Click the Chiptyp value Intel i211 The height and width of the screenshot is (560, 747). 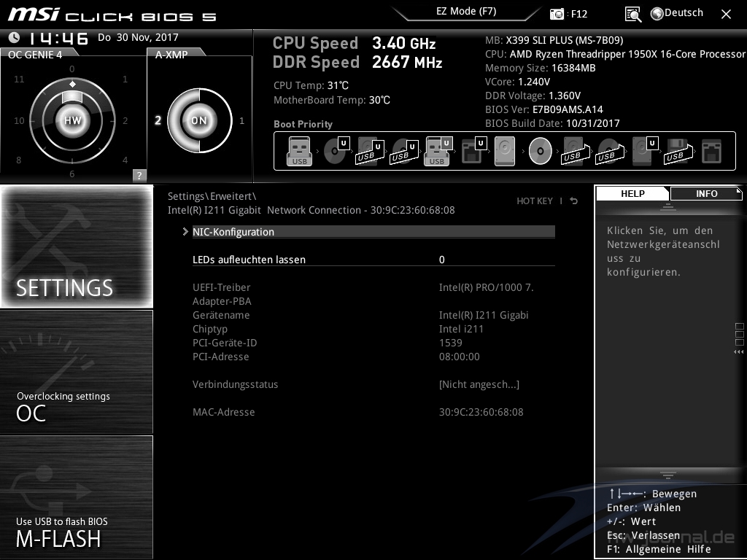click(x=461, y=329)
